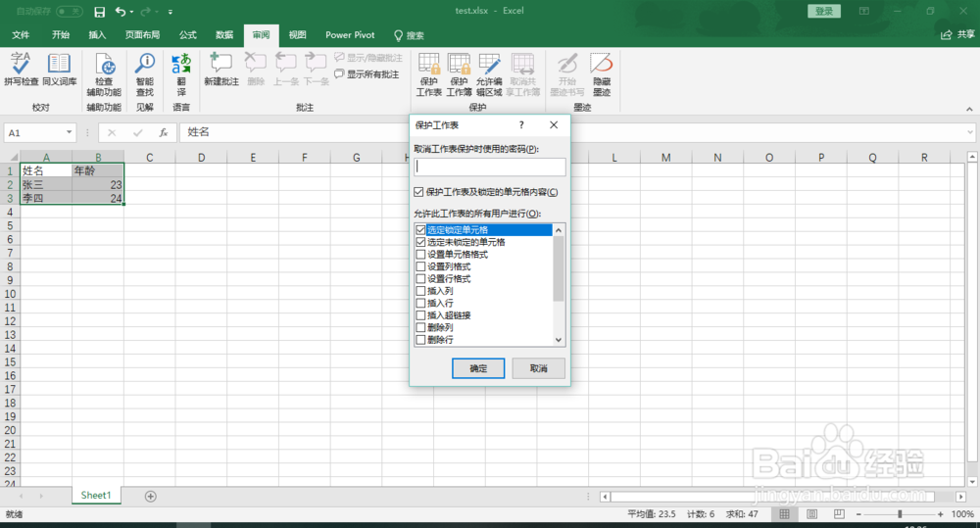Run the spelling check tool
This screenshot has width=980, height=528.
click(x=22, y=70)
